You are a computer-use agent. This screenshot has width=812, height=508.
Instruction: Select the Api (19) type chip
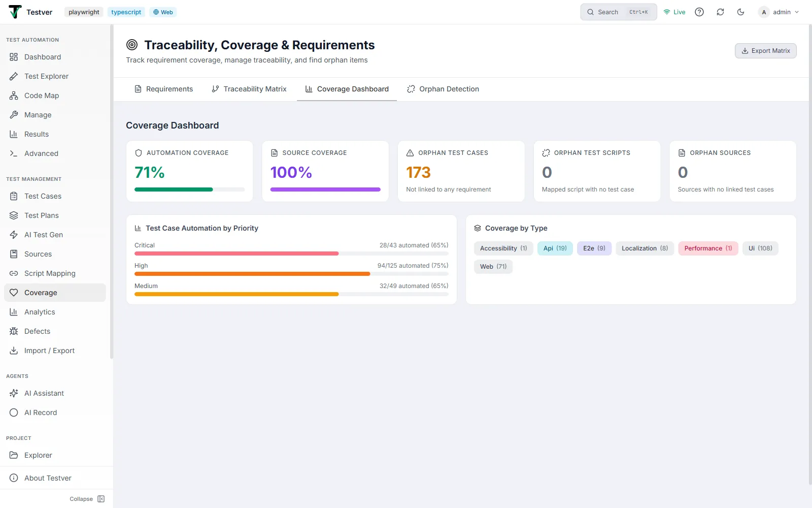[555, 248]
